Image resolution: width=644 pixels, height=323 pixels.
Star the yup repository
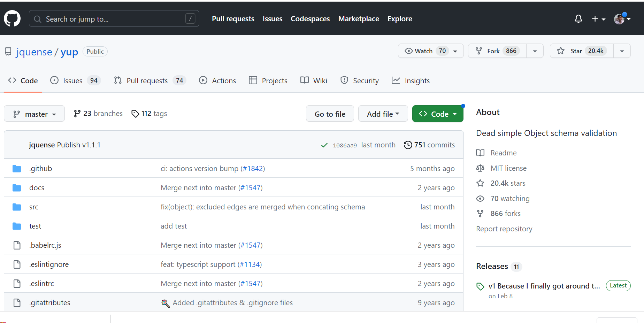tap(581, 51)
